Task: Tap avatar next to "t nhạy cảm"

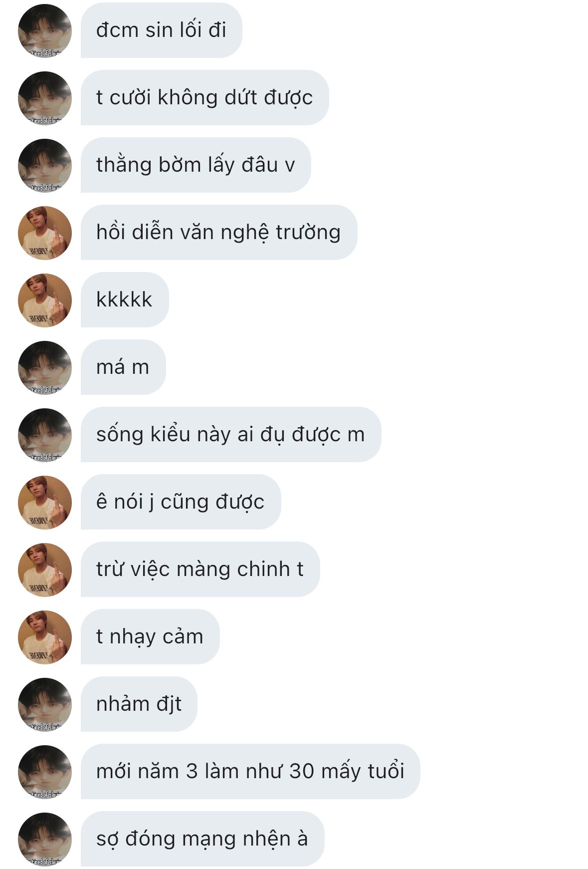Action: click(x=45, y=637)
